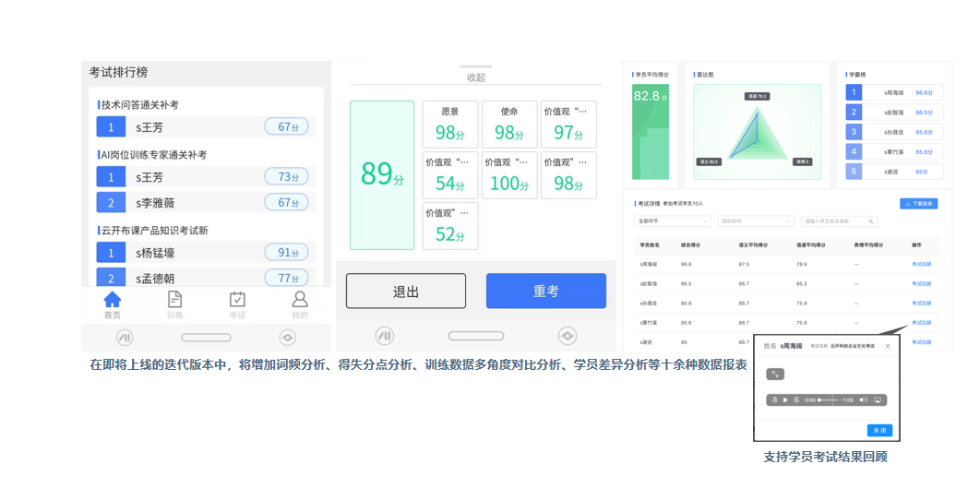Select the s孟德朝 77分 ranking row

(206, 278)
